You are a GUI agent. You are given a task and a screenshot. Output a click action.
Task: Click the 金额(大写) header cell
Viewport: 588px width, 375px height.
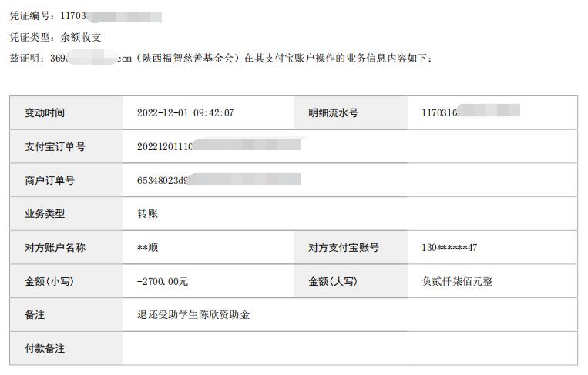[x=350, y=281]
